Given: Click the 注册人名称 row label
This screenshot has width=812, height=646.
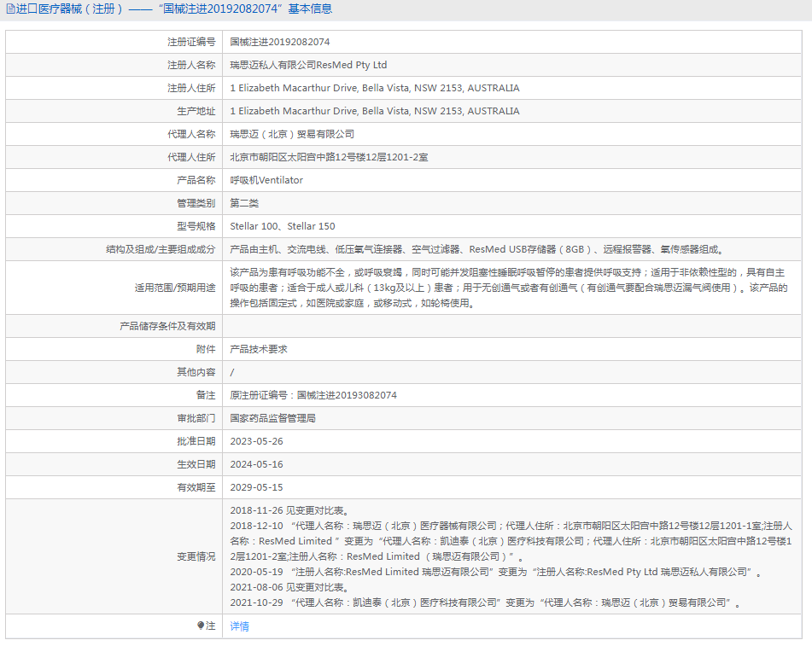Looking at the screenshot, I should 192,64.
